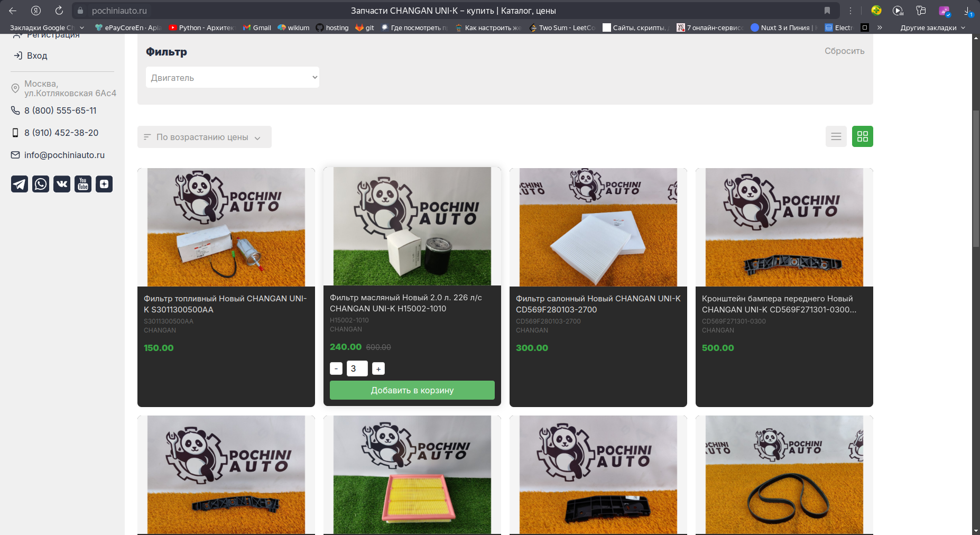
Task: Click the quantity field showing 3
Action: (x=357, y=368)
